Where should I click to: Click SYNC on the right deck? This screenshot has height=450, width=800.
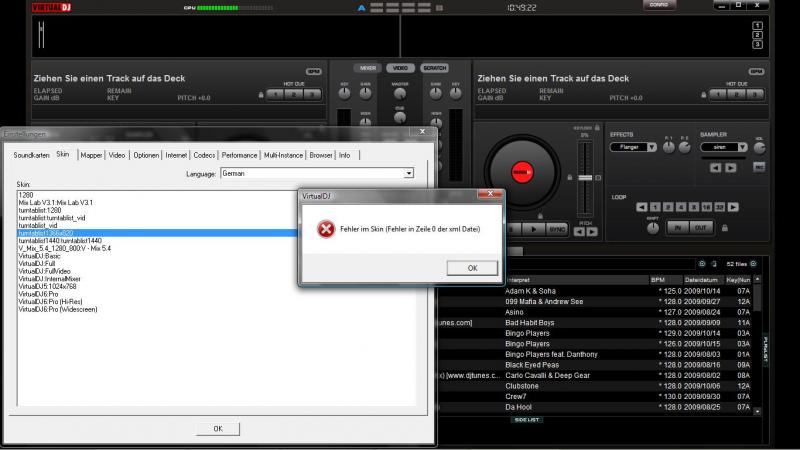(557, 230)
